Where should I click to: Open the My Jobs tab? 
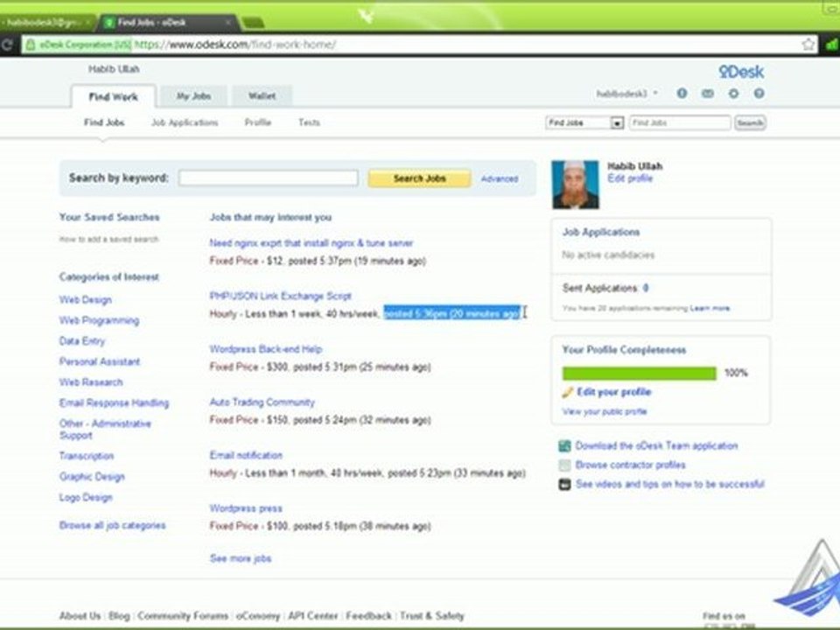tap(193, 96)
